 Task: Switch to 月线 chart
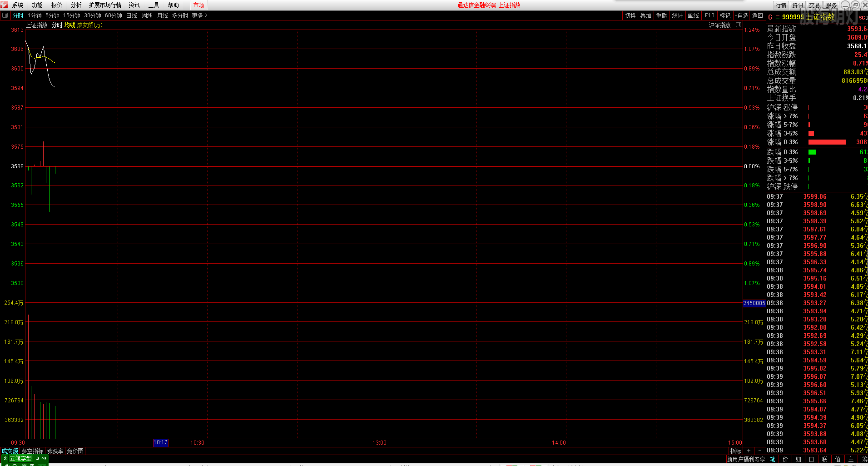pos(162,15)
